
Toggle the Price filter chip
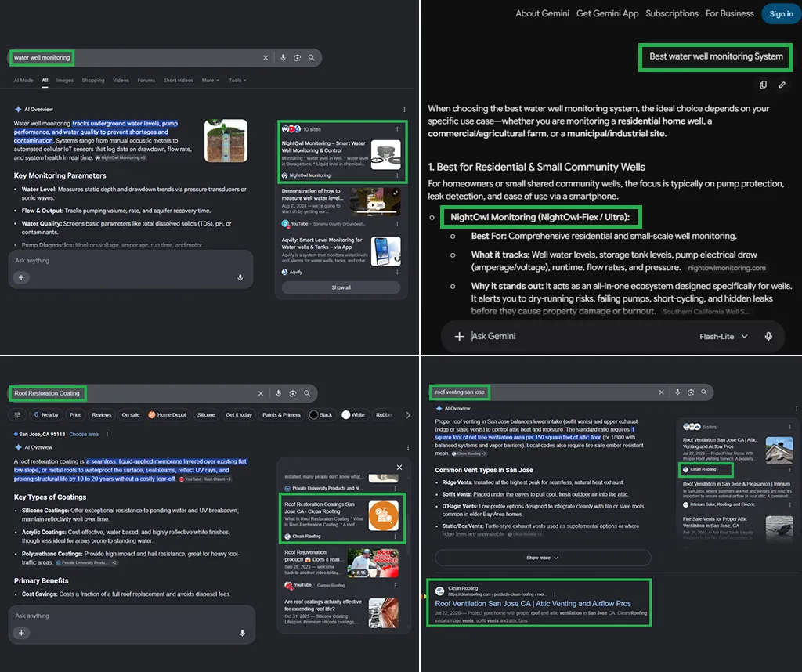(x=76, y=415)
